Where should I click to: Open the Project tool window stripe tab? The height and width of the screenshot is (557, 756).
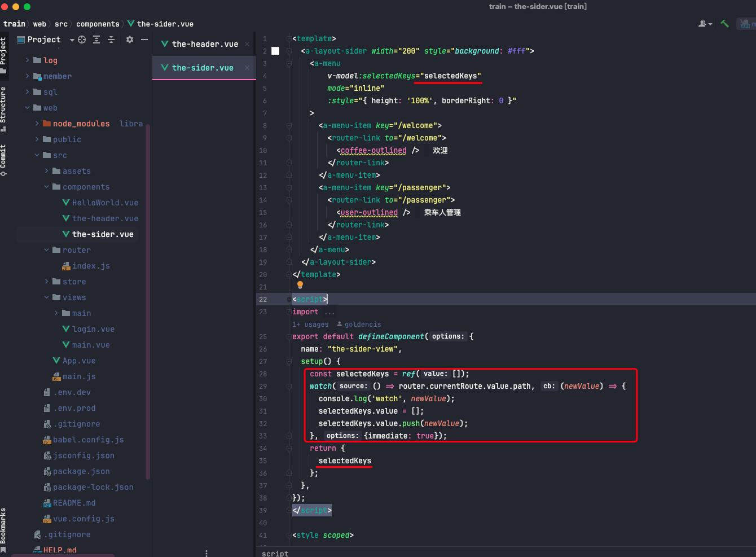tap(3, 55)
